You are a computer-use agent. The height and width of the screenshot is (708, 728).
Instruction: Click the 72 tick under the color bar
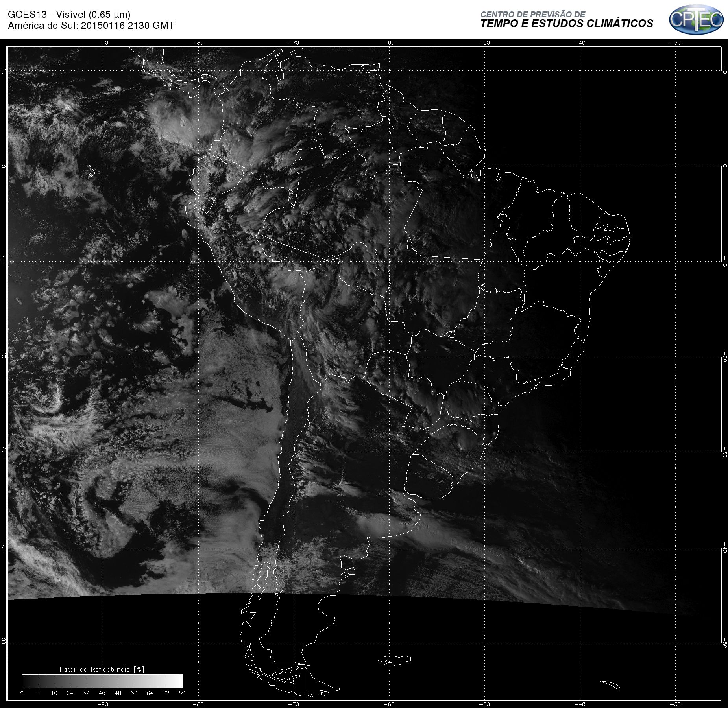point(166,693)
